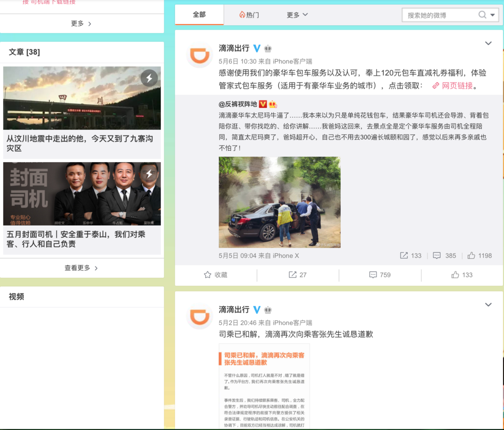Click the chain icon before 网页链接
The height and width of the screenshot is (430, 504).
pyautogui.click(x=435, y=86)
